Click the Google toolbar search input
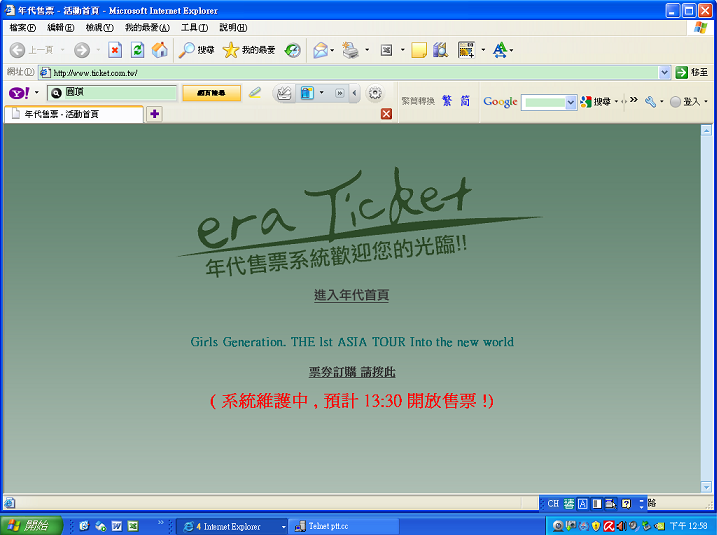 tap(544, 102)
